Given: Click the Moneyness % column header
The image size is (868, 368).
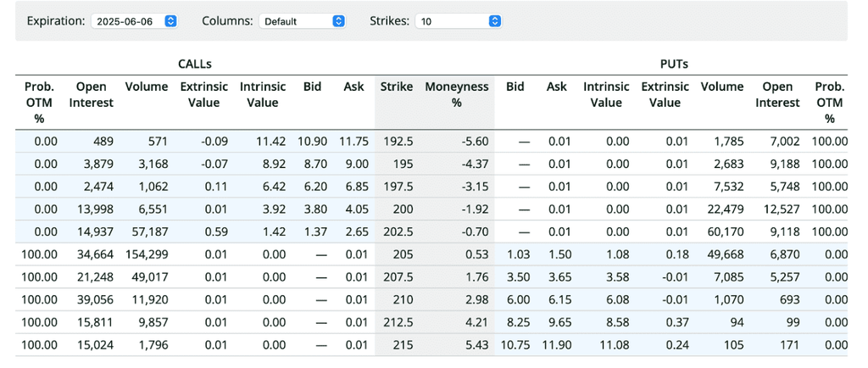Looking at the screenshot, I should point(457,95).
